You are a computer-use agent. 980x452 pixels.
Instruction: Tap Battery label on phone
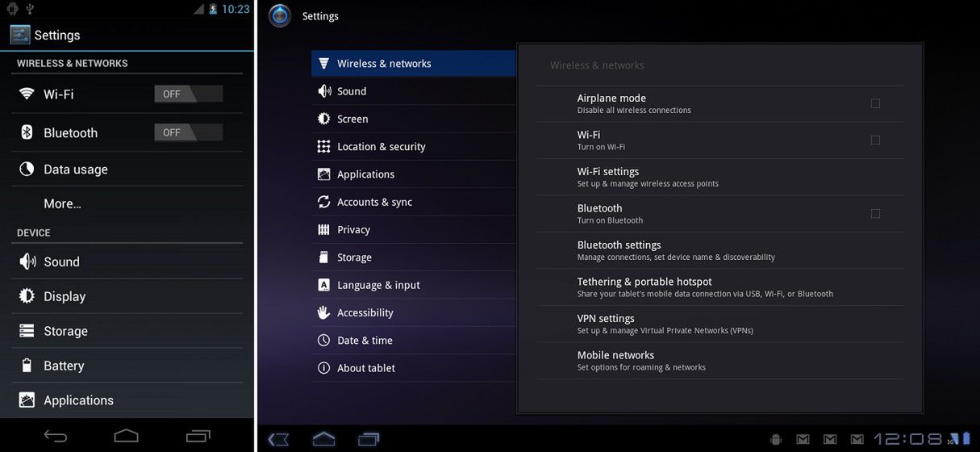(64, 366)
